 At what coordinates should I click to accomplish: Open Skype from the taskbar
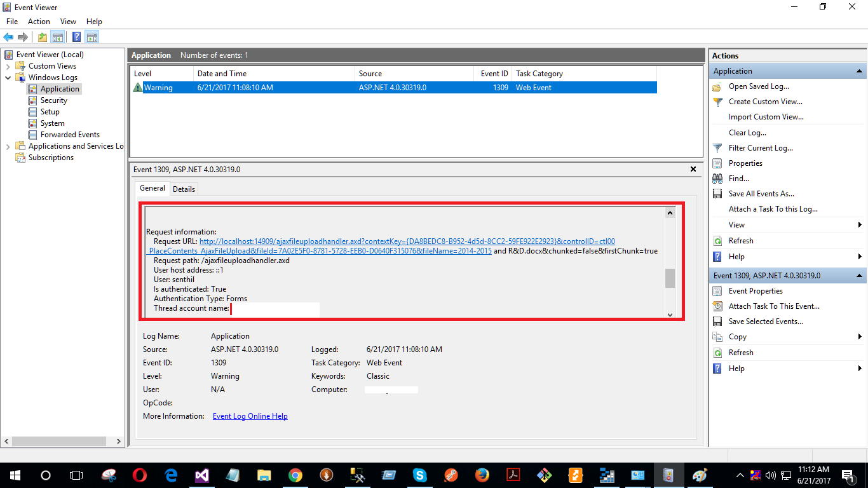click(x=419, y=475)
